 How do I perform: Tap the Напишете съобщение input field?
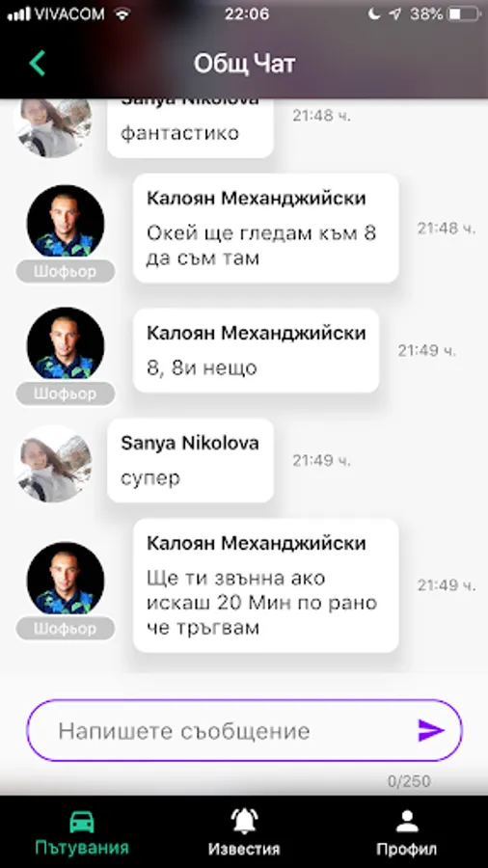coord(244,731)
